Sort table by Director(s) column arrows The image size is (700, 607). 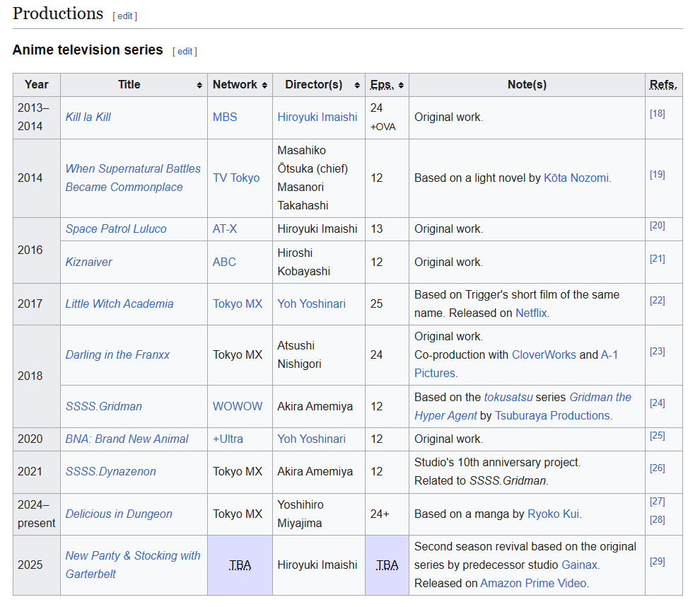[356, 86]
